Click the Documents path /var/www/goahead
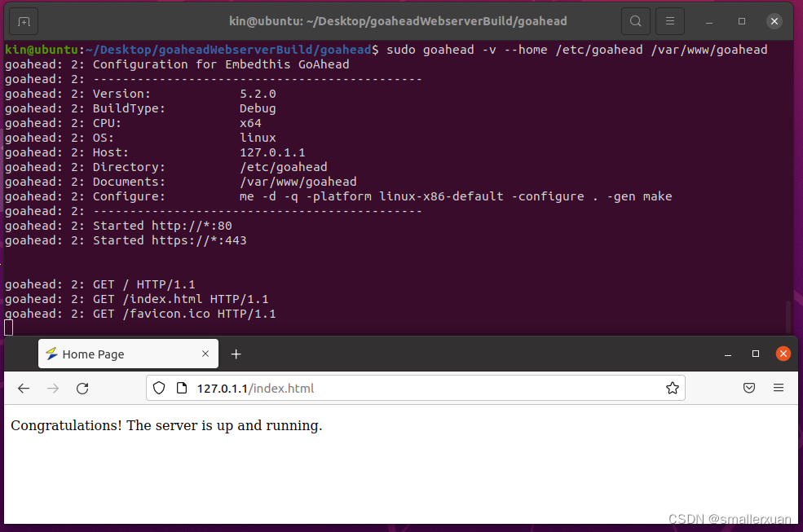This screenshot has height=532, width=803. [x=298, y=182]
